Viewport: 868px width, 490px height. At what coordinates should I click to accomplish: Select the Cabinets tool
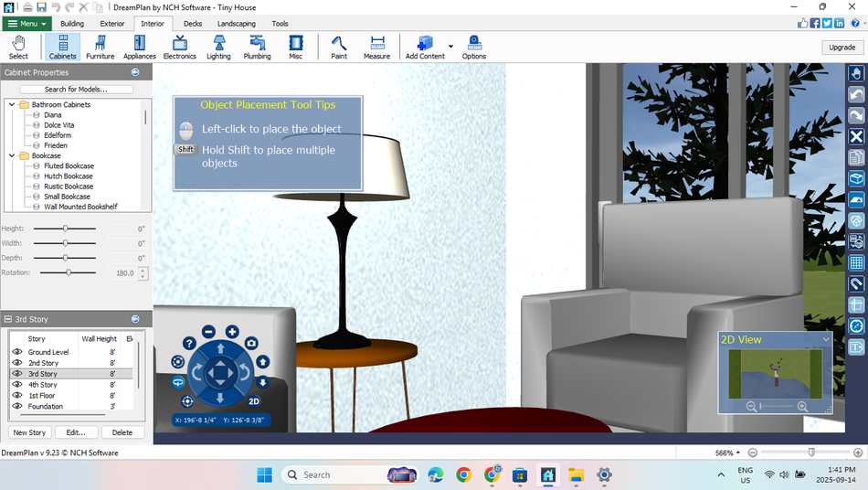point(62,47)
